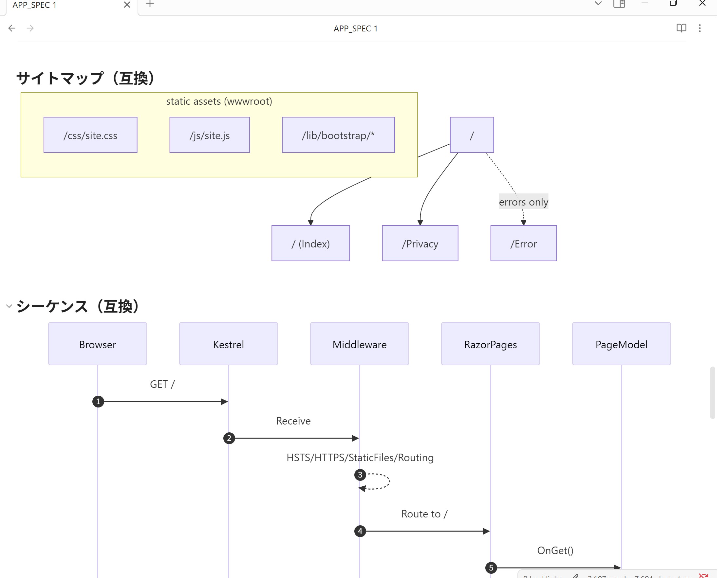Navigate back with the left arrow
This screenshot has height=578, width=728.
tap(12, 28)
